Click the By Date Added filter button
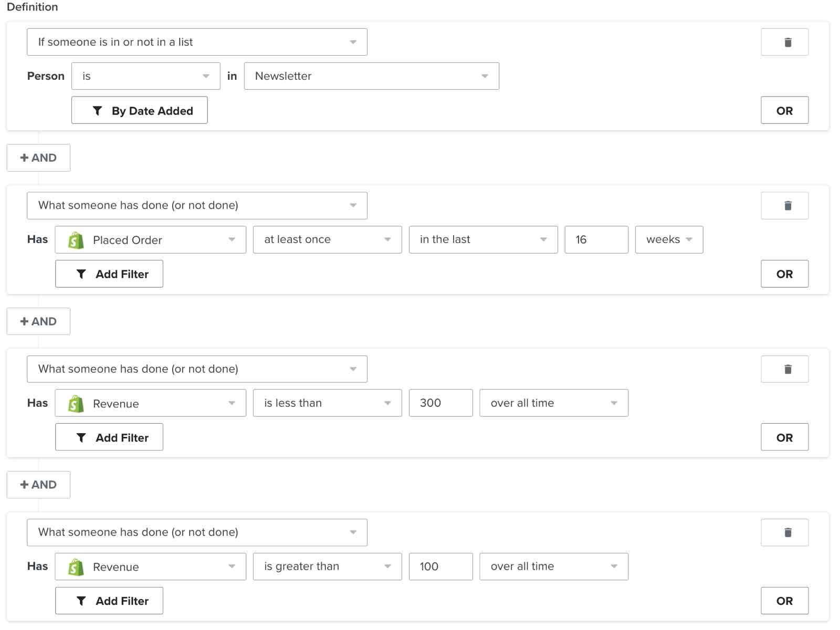840x630 pixels. pos(139,110)
